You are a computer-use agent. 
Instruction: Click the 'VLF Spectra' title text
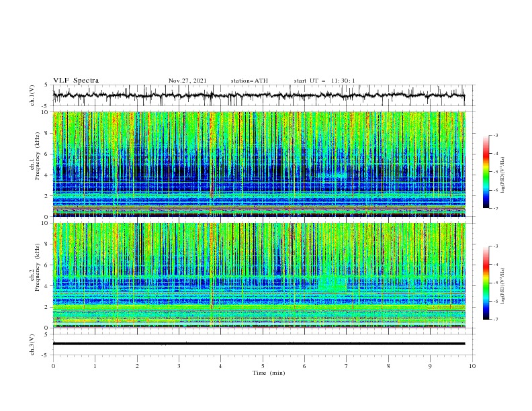pos(76,81)
